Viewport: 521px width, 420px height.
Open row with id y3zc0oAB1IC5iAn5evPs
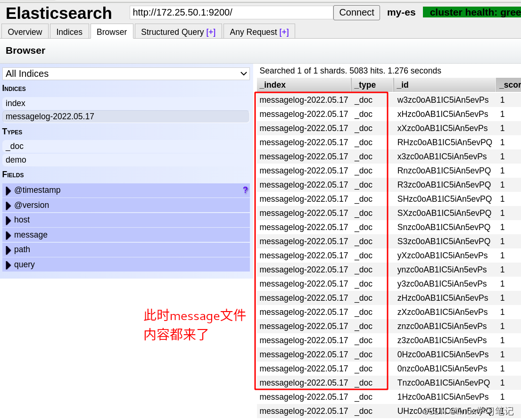coord(389,284)
